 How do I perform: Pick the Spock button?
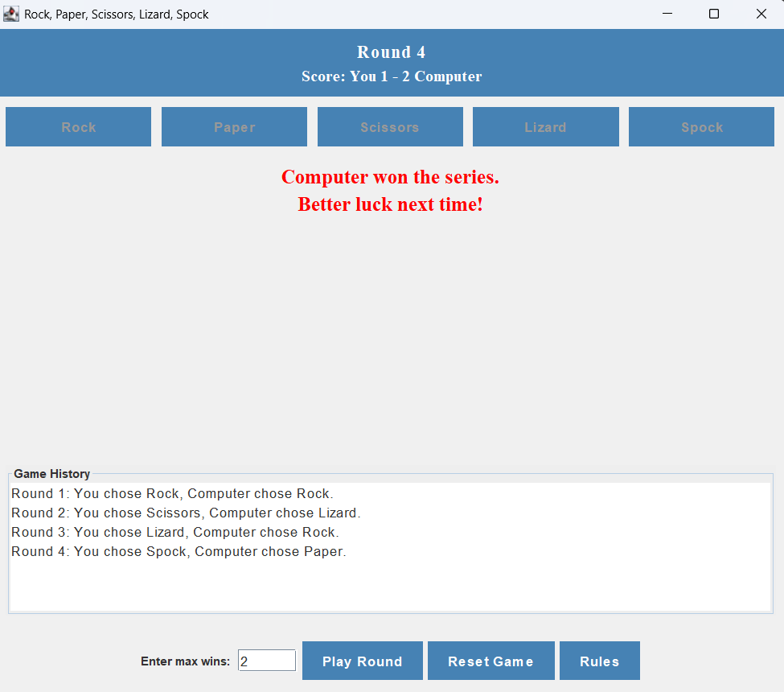point(701,126)
